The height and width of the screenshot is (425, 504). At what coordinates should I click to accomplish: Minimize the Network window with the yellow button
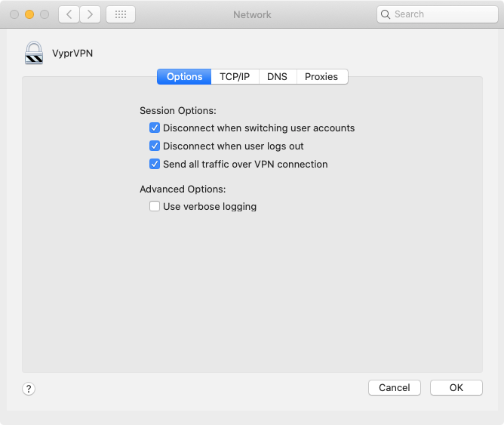pyautogui.click(x=29, y=14)
